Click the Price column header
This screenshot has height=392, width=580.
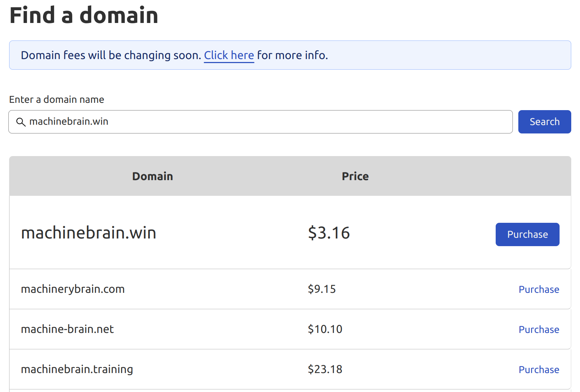click(355, 176)
